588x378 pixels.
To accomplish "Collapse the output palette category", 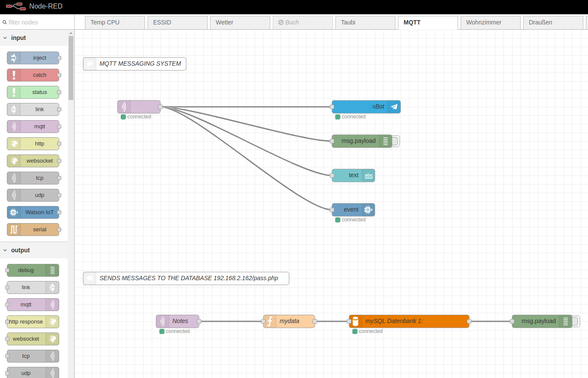I will tap(5, 250).
